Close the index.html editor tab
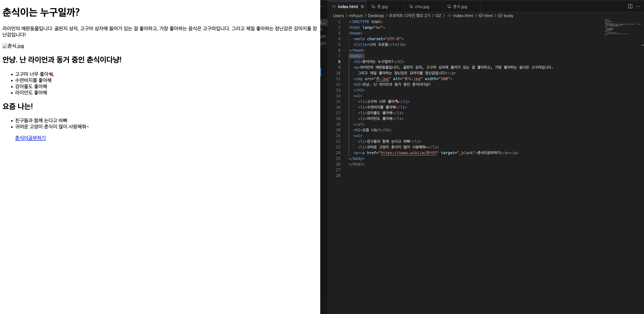This screenshot has height=314, width=644. click(x=362, y=6)
